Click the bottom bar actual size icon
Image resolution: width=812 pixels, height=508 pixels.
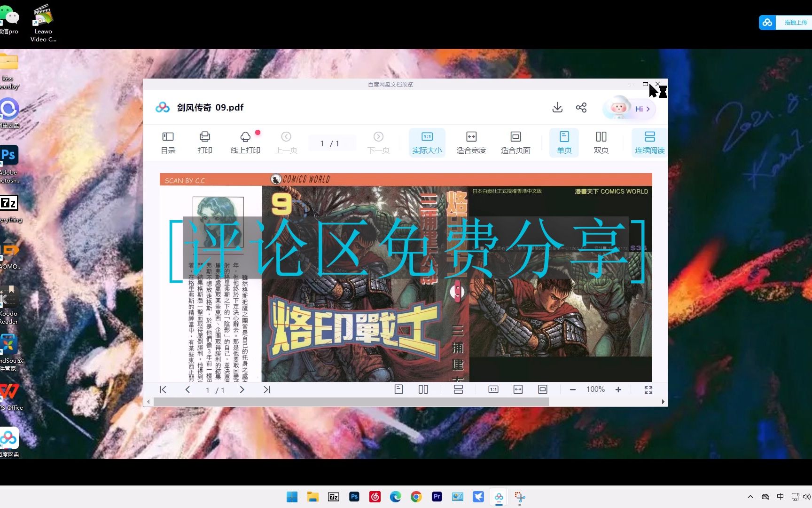point(493,389)
